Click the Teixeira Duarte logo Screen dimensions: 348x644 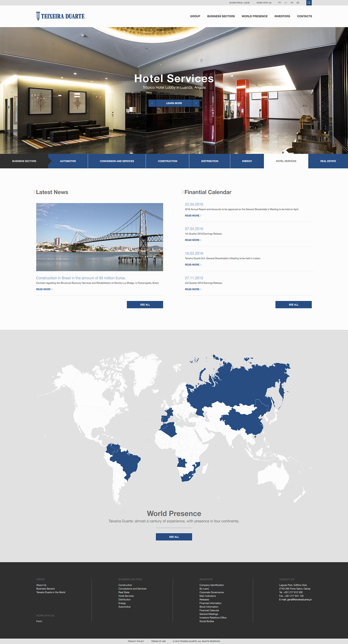[x=60, y=16]
